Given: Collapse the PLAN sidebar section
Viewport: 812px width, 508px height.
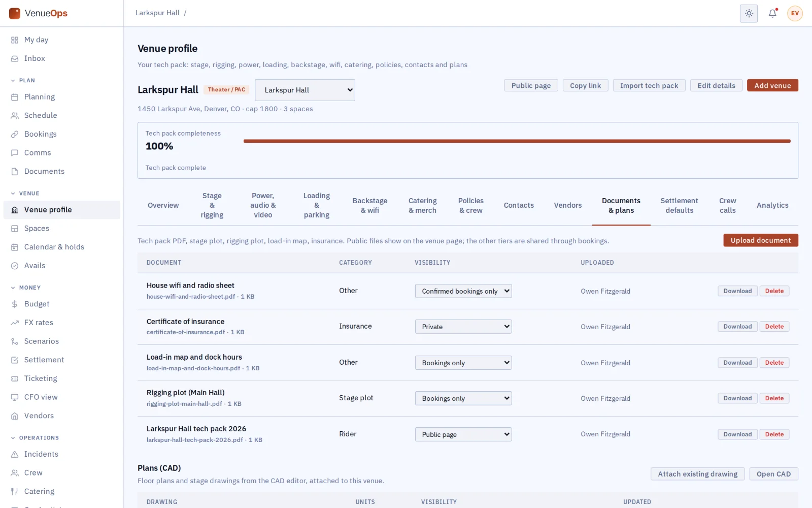Looking at the screenshot, I should point(23,80).
